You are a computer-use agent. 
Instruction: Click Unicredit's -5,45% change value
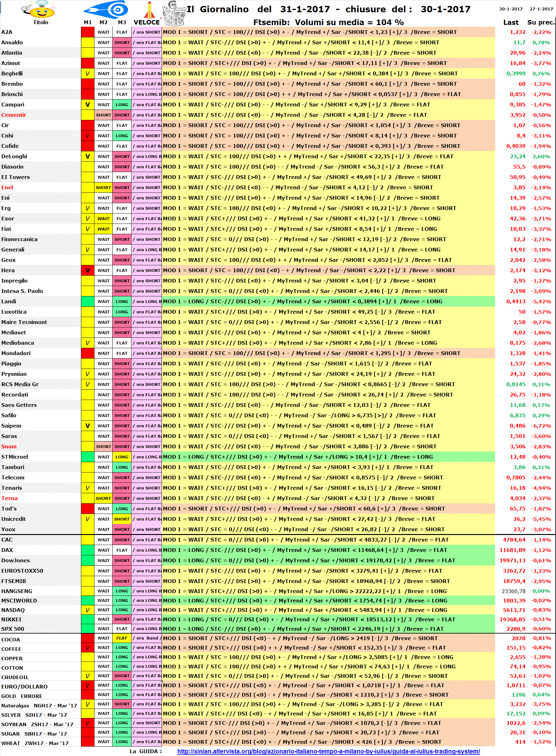pos(541,519)
